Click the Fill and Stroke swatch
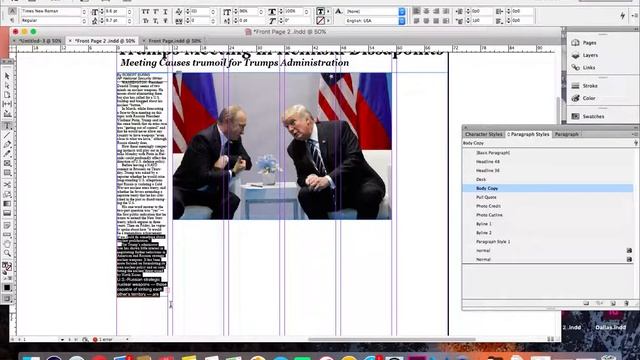Screen dimensions: 640x360 pyautogui.click(x=7, y=267)
